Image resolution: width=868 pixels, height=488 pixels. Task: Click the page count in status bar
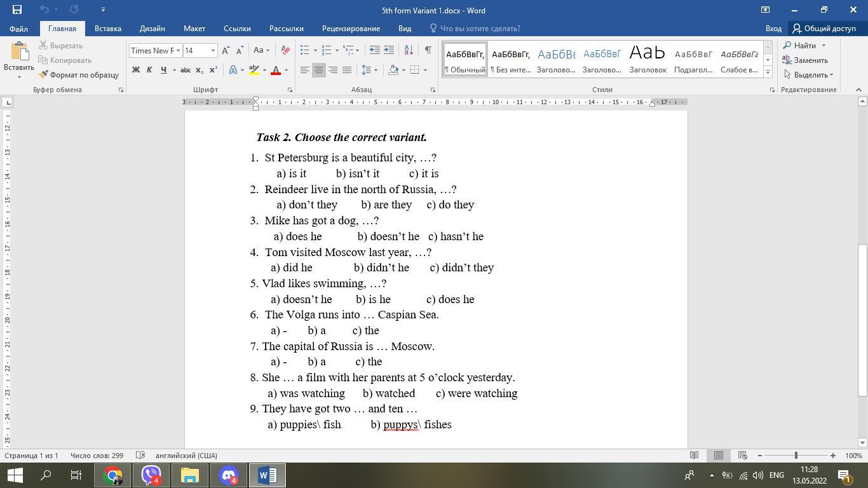(32, 456)
